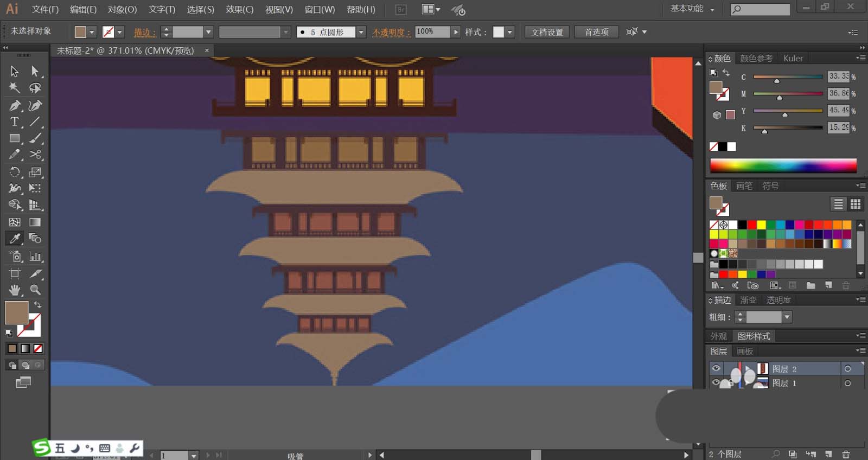Click the CMYK color spectrum bar

coord(783,165)
